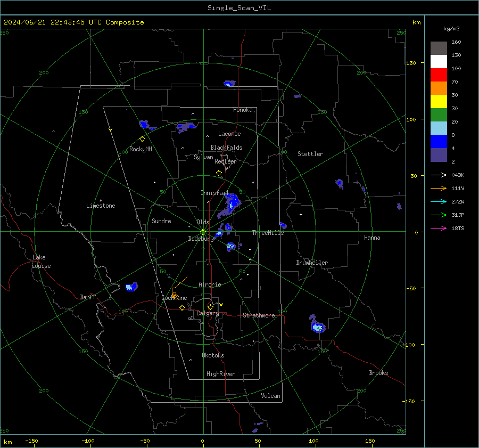Click the 27ZW legend text

point(458,201)
